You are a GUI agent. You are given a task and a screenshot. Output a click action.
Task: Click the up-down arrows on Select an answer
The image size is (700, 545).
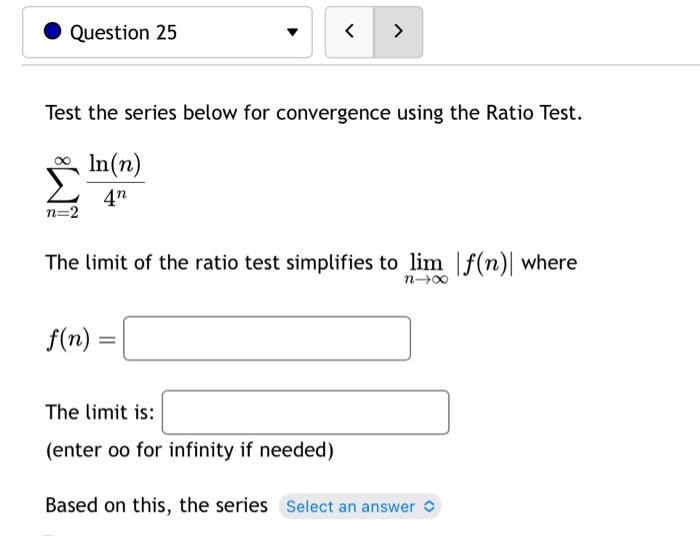(x=429, y=507)
